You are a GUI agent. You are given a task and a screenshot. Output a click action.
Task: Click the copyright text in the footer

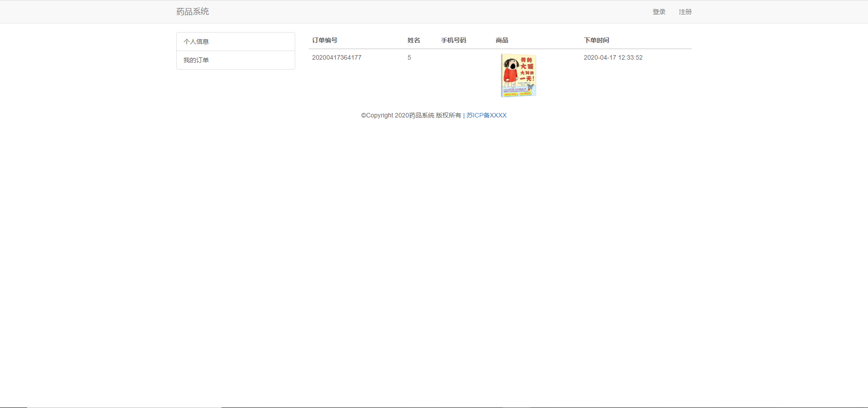(x=411, y=115)
